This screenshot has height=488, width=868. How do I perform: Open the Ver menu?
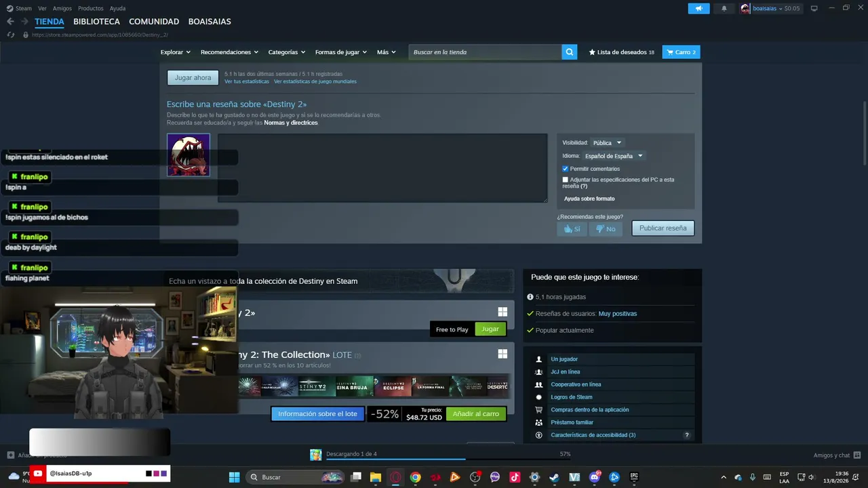point(42,8)
